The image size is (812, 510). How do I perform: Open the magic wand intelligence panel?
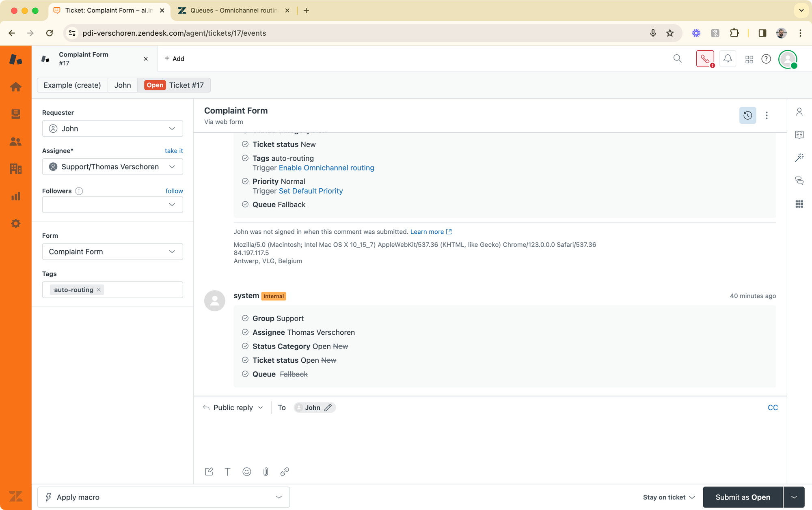pyautogui.click(x=799, y=158)
